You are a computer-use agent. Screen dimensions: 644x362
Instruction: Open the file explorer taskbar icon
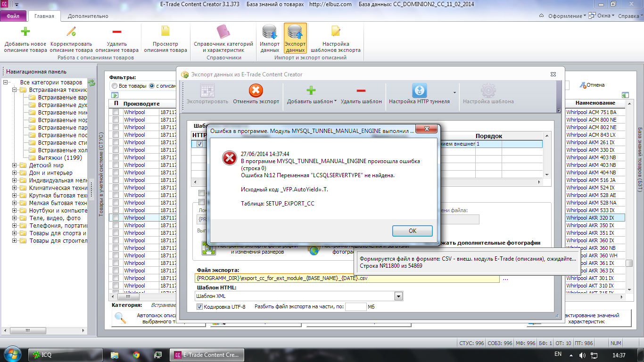tap(114, 354)
